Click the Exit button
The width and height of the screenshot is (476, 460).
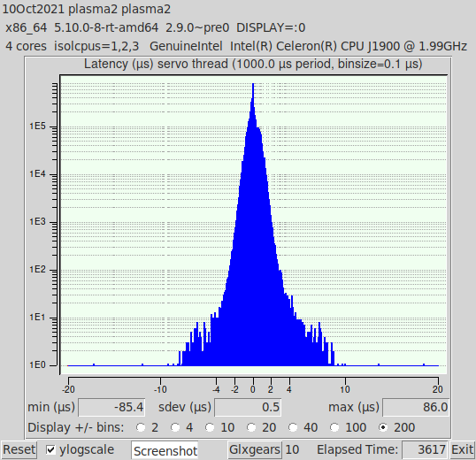[462, 449]
